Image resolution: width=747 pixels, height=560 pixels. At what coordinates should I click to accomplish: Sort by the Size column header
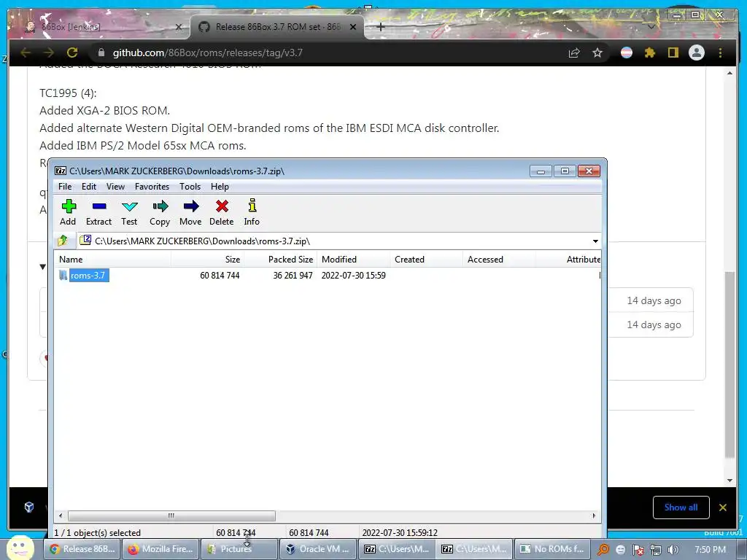click(x=208, y=260)
